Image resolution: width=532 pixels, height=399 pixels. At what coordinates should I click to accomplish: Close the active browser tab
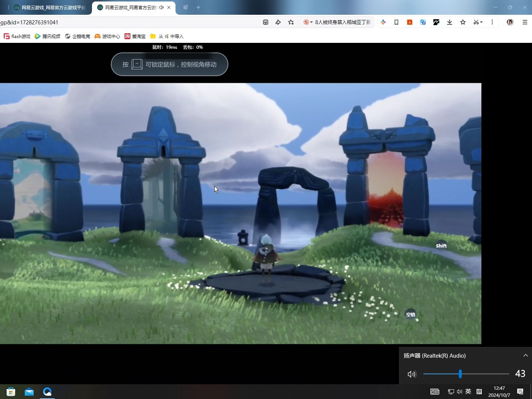click(169, 7)
